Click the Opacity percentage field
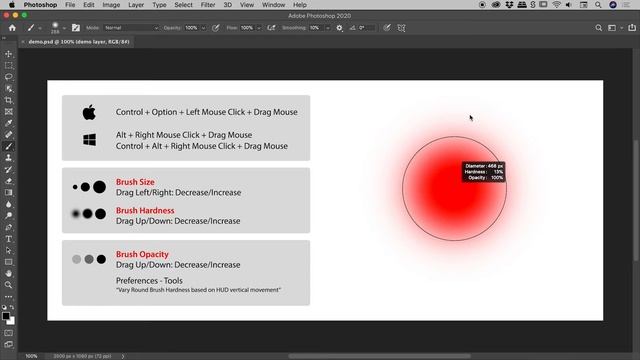The image size is (640, 360). click(191, 28)
